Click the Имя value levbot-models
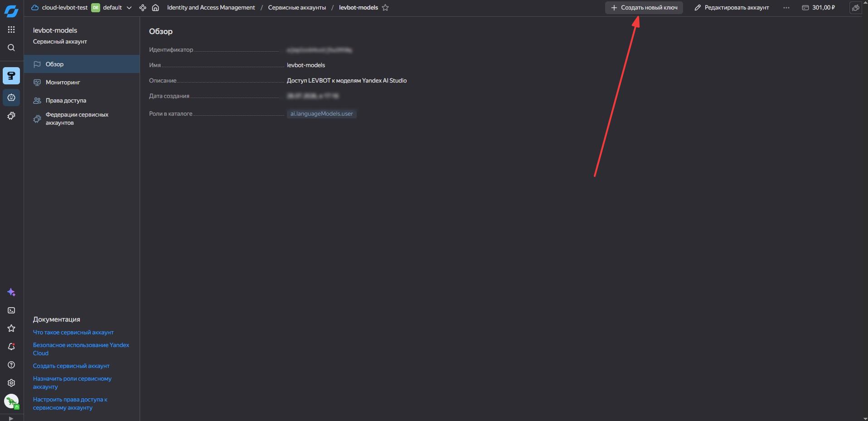This screenshot has height=421, width=868. (x=306, y=65)
